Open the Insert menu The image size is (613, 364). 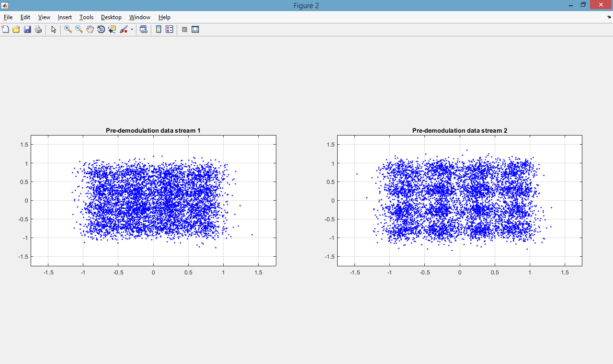65,17
